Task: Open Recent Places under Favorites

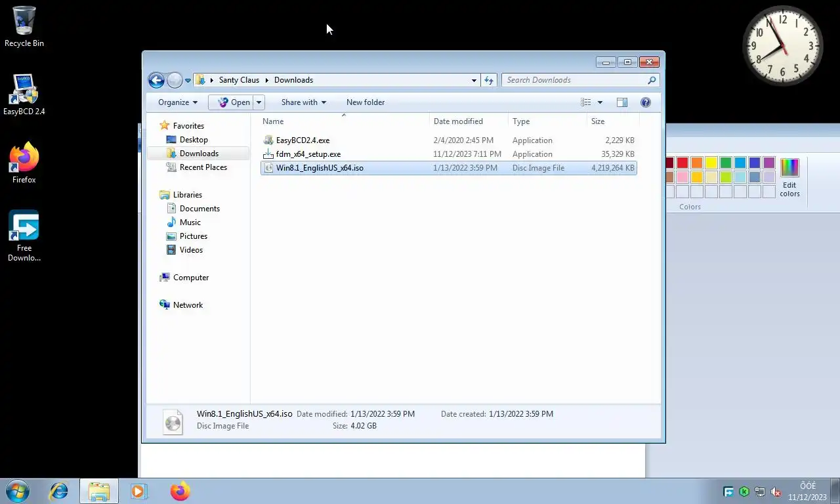Action: tap(203, 167)
